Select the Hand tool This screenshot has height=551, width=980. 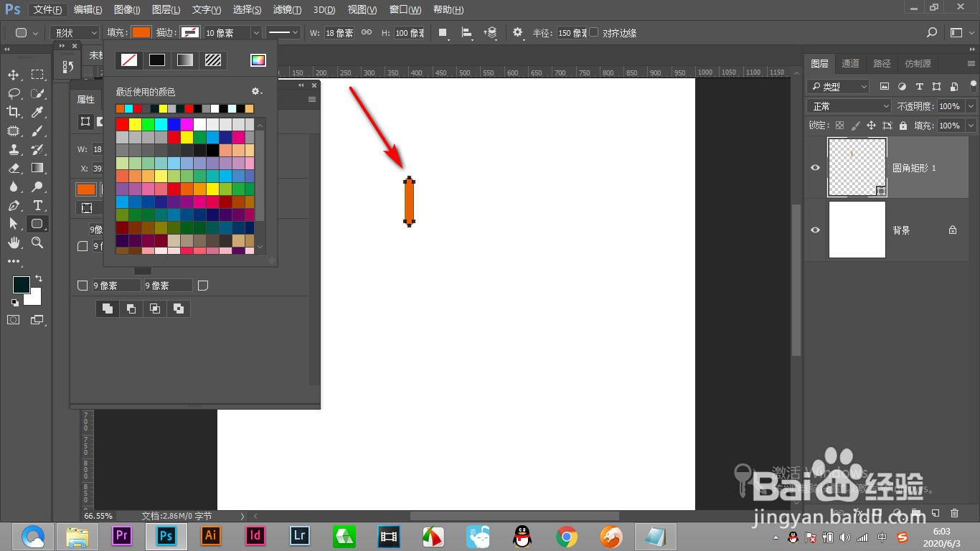tap(14, 242)
